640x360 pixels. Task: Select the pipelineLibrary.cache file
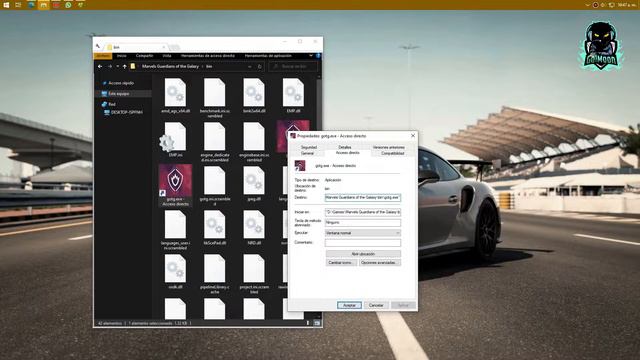(x=215, y=274)
